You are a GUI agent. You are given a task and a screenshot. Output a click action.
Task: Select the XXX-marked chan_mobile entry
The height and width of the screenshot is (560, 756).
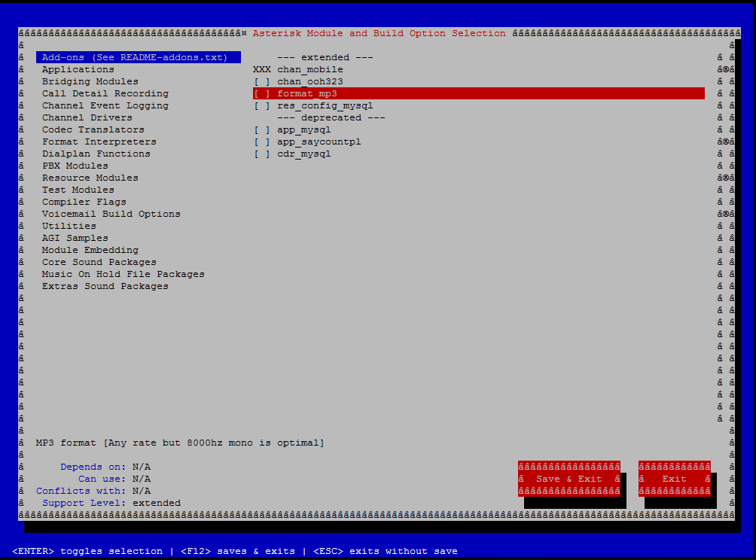(298, 69)
